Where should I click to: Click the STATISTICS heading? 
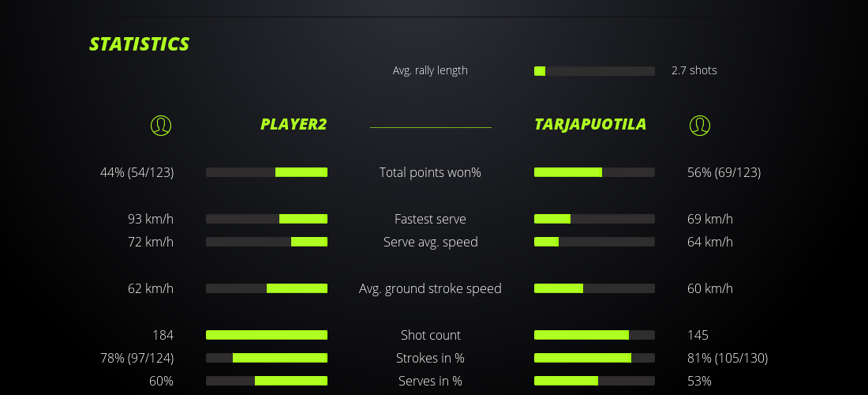140,44
